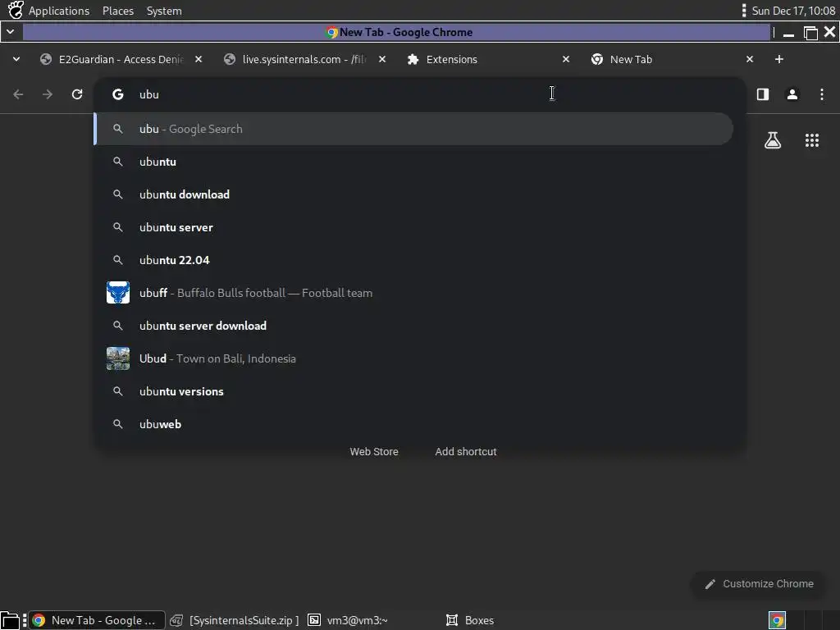Image resolution: width=840 pixels, height=630 pixels.
Task: Choose the 'ubuntu' suggestion
Action: pos(413,162)
